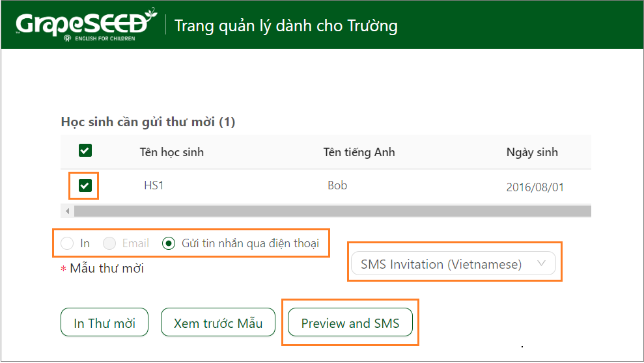
Task: Select the HS1 student name cell
Action: (154, 185)
